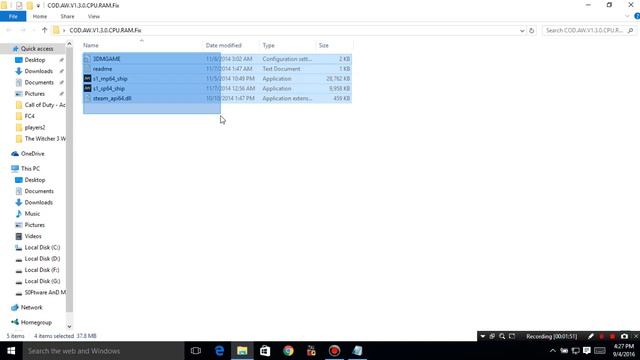Open the Home ribbon tab
Viewport: 640px width, 360px height.
(x=40, y=16)
